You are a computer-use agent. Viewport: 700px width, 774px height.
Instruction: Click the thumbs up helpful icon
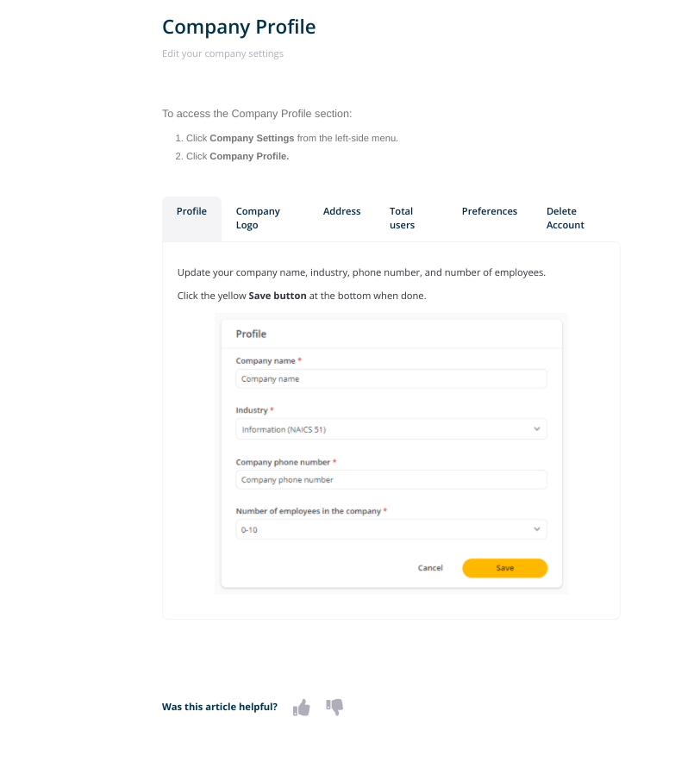301,708
